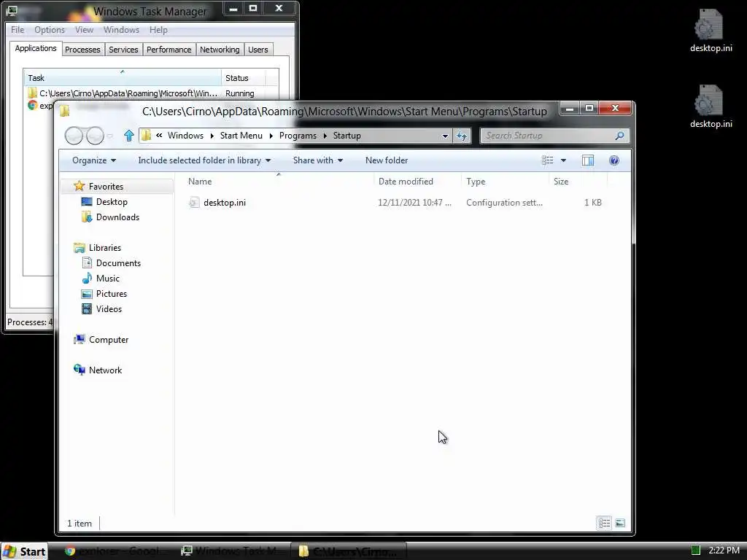
Task: Switch to large icons view in status bar
Action: tap(620, 524)
